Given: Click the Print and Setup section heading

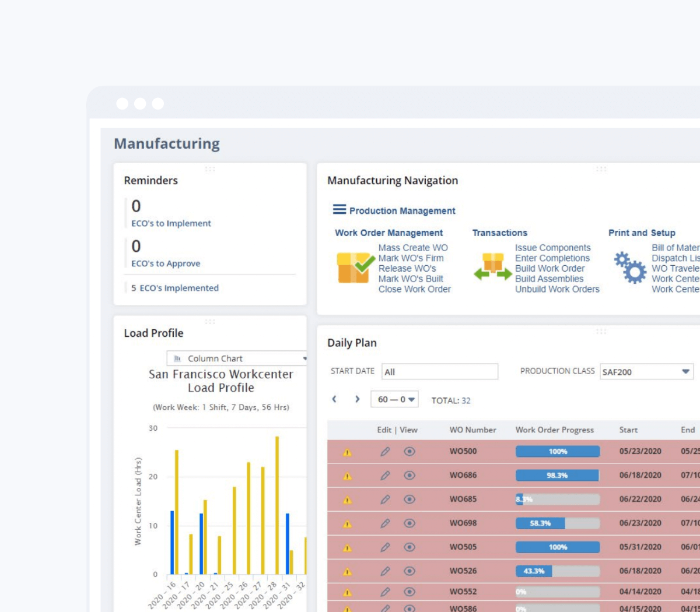Looking at the screenshot, I should [x=642, y=233].
